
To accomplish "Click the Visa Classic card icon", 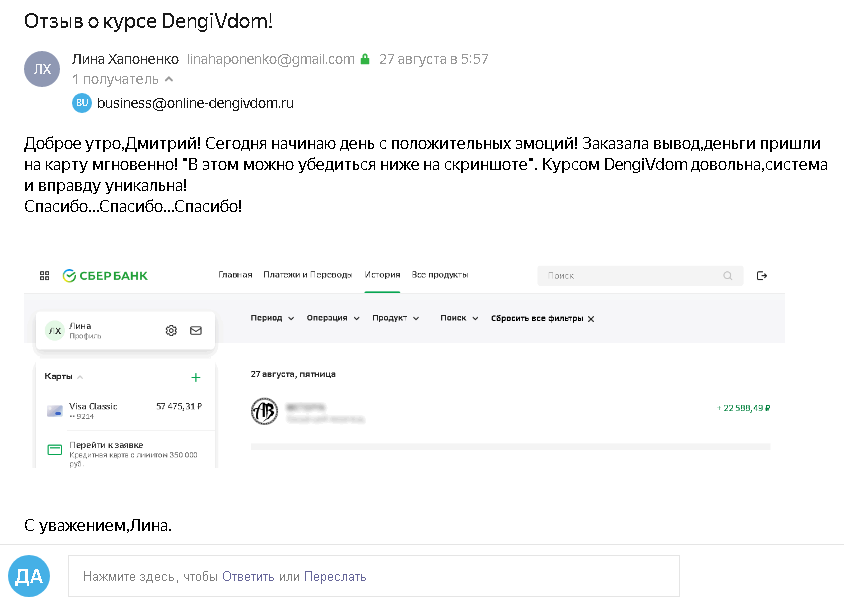I will [55, 411].
